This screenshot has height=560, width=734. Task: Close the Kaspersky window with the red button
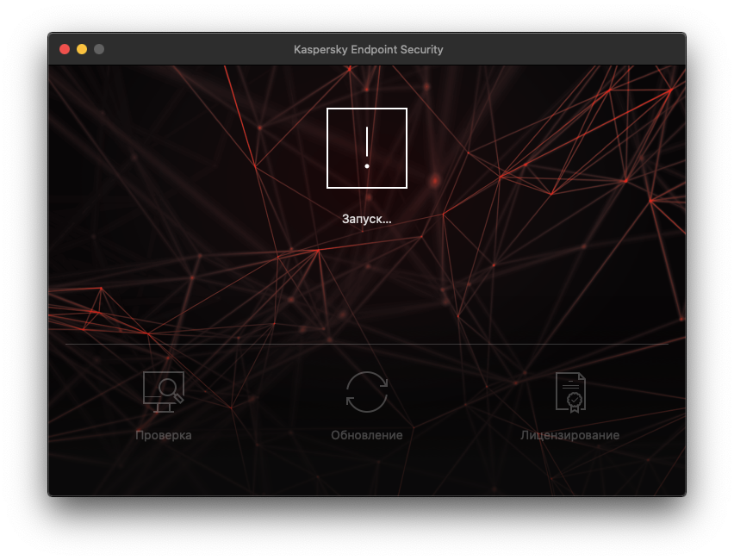pyautogui.click(x=65, y=49)
